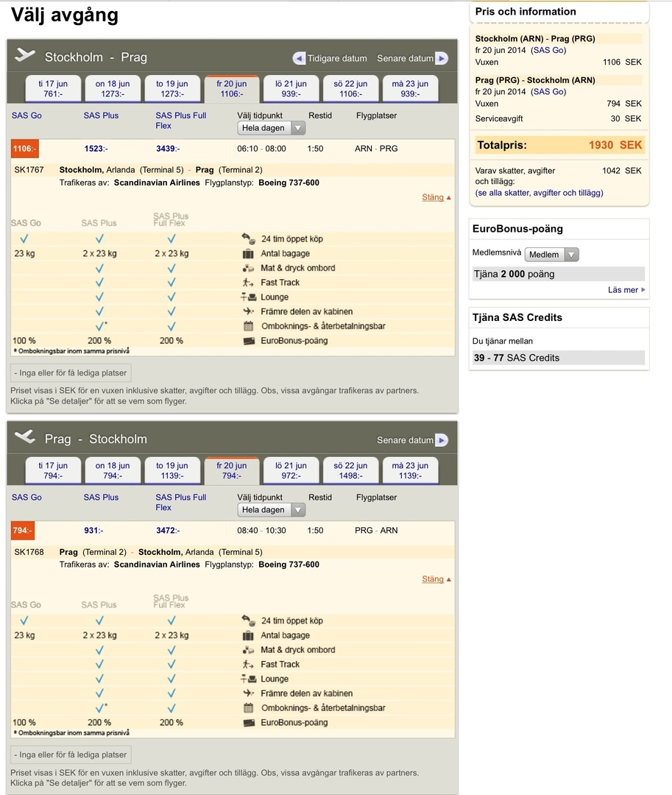Click the earlier dates arrow icon for Stockholm-Prag
Screen dimensions: 672x795
coord(299,58)
